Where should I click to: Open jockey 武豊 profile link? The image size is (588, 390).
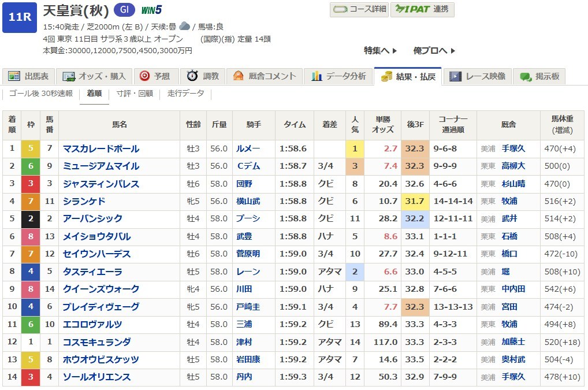tap(244, 236)
